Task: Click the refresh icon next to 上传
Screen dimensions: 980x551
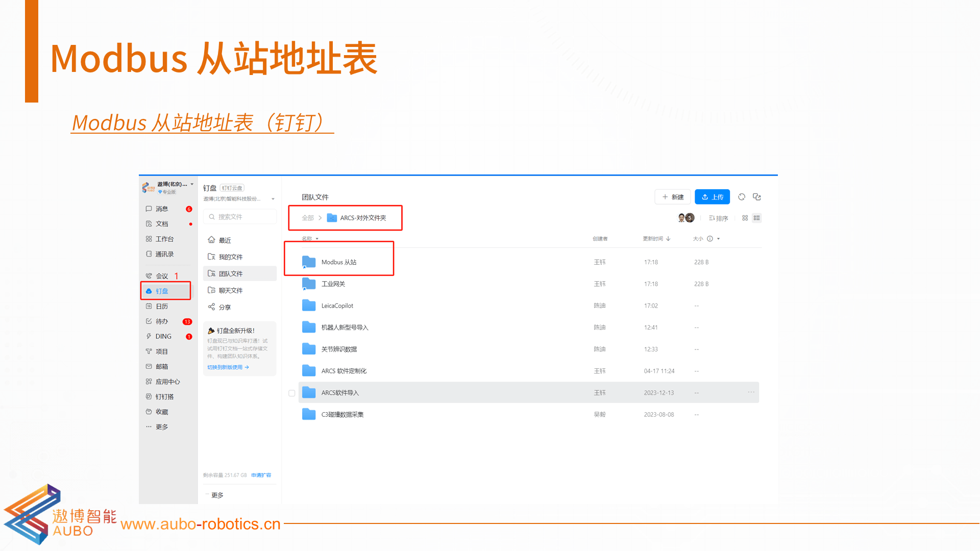Action: 742,197
